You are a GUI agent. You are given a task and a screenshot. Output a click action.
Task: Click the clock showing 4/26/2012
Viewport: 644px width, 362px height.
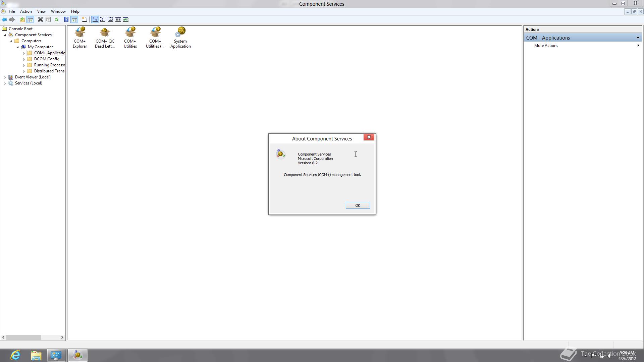point(627,356)
